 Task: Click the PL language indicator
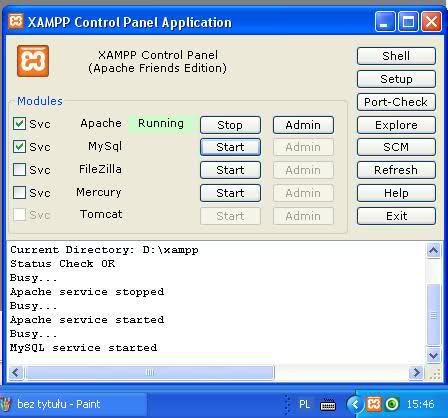coord(304,404)
